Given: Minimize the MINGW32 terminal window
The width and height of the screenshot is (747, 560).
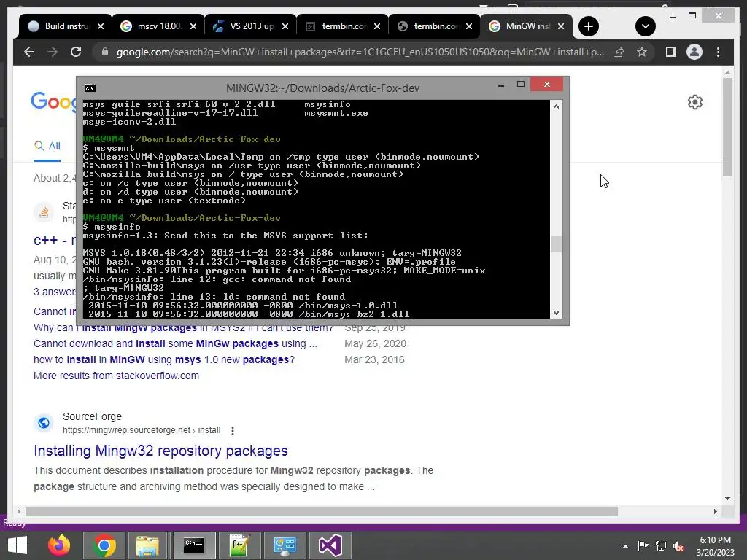Looking at the screenshot, I should 500,85.
